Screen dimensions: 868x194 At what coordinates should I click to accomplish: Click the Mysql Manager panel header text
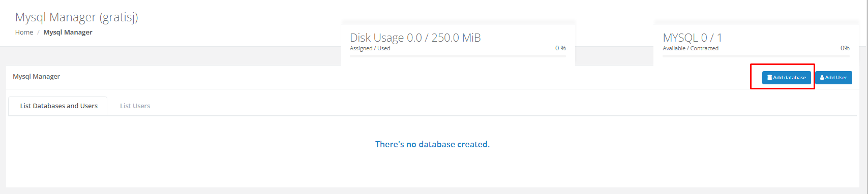pyautogui.click(x=36, y=77)
